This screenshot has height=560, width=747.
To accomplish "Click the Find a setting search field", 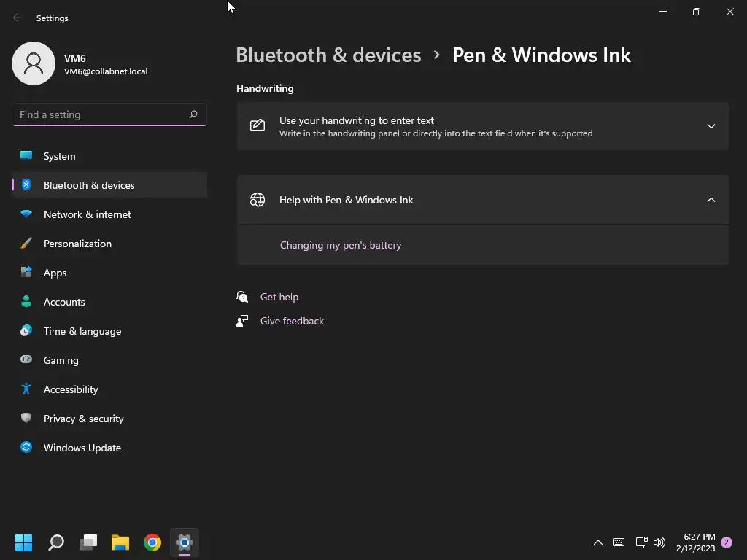I will (x=109, y=114).
